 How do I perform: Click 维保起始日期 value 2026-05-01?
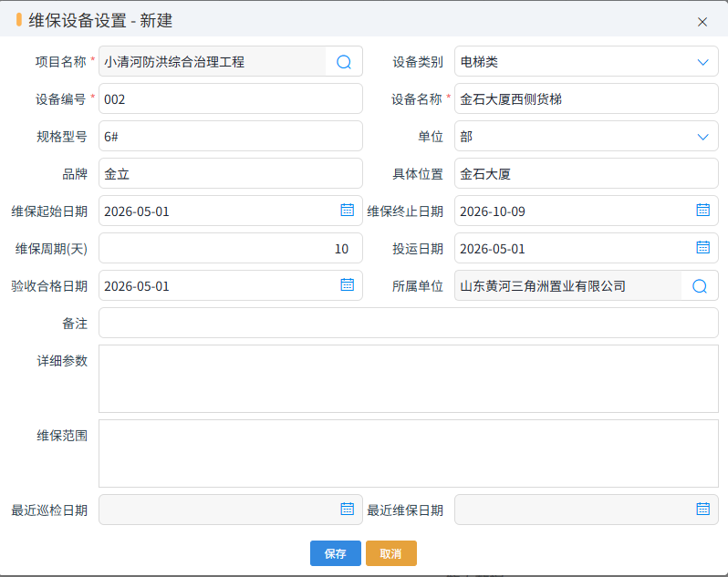pos(137,211)
